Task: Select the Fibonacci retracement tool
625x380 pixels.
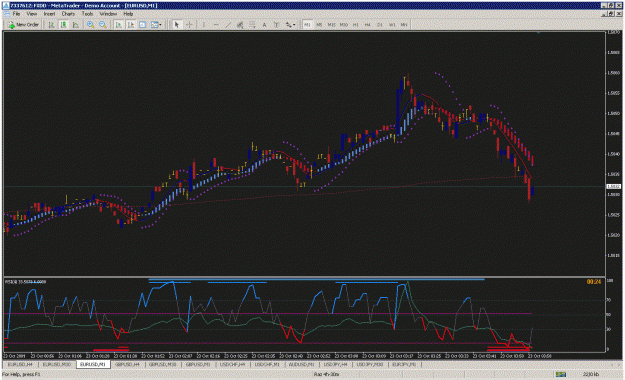Action: tap(252, 25)
